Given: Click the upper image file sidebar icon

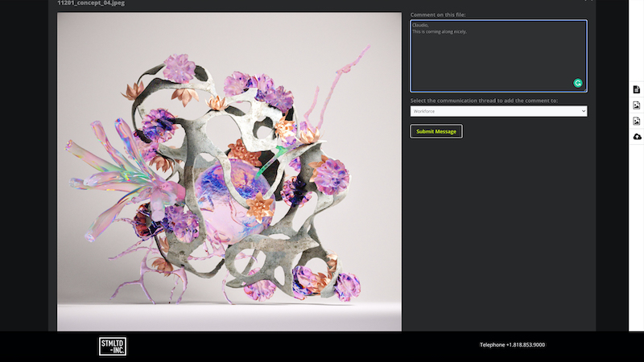Looking at the screenshot, I should (636, 105).
